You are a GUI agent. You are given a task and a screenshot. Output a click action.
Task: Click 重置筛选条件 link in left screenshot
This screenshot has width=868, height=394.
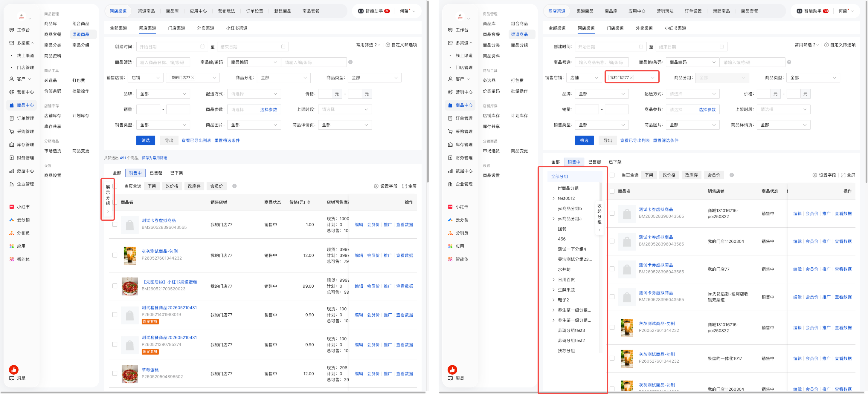click(x=227, y=140)
